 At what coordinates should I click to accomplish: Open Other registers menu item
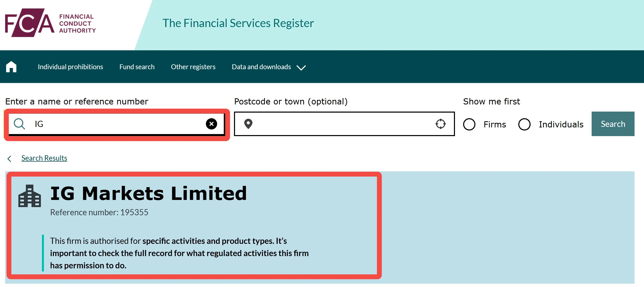[x=193, y=67]
